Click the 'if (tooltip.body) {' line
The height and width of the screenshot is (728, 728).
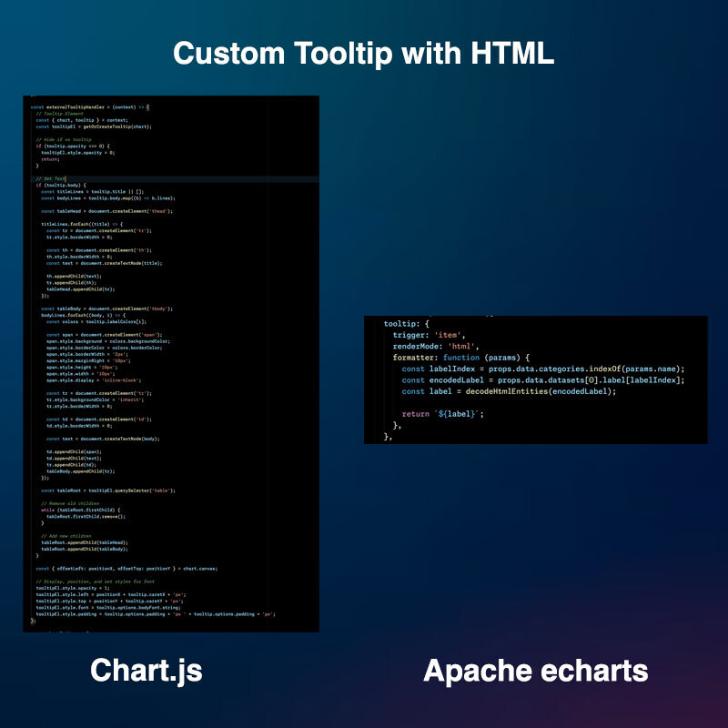coord(61,186)
